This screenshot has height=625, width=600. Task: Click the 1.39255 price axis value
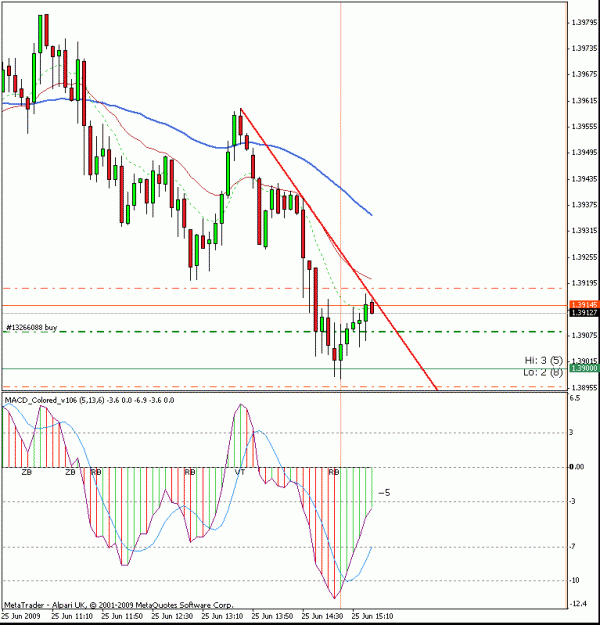click(584, 257)
